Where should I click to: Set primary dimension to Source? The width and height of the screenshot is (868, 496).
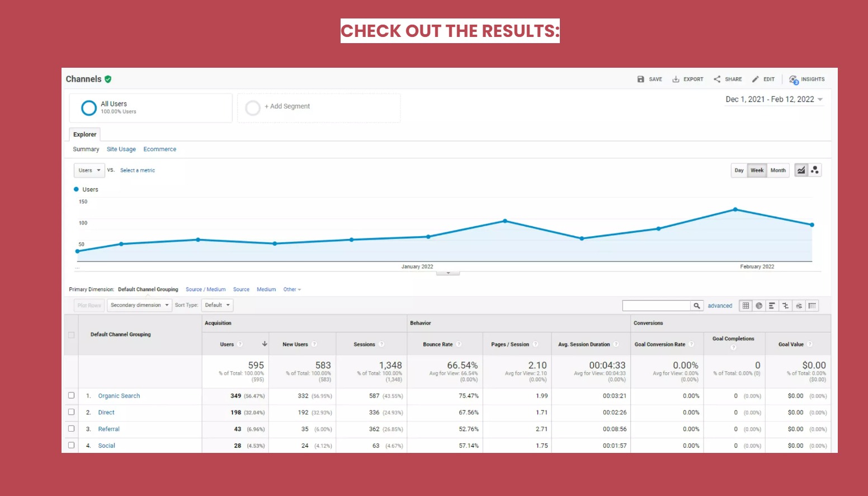click(242, 290)
